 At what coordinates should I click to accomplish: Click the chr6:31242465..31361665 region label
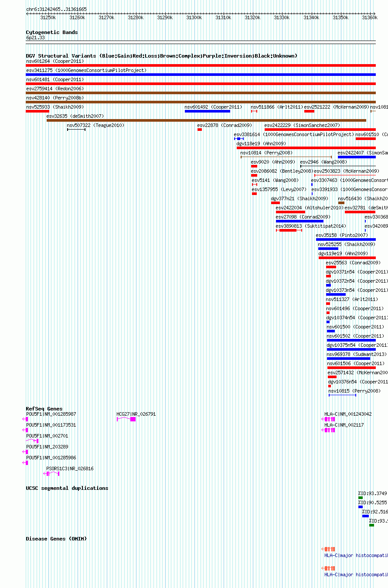point(56,9)
